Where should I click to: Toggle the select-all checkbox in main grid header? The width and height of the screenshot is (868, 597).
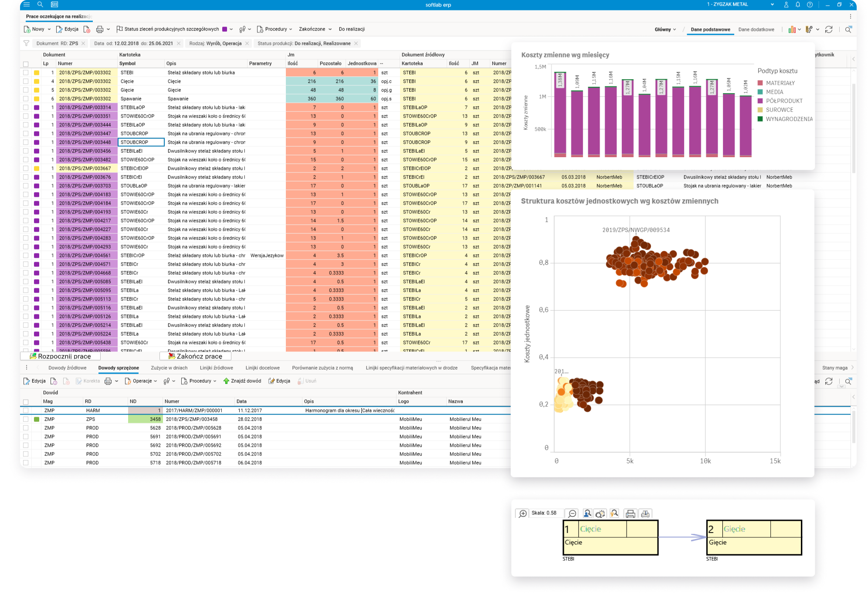[26, 64]
